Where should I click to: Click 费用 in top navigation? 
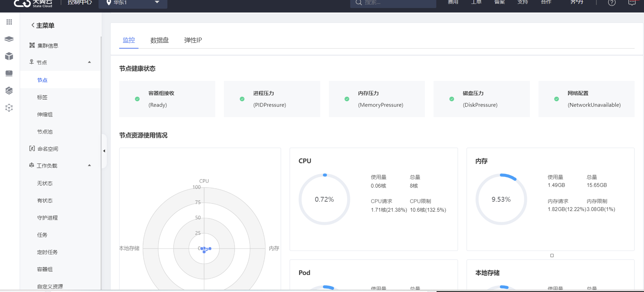click(x=453, y=2)
